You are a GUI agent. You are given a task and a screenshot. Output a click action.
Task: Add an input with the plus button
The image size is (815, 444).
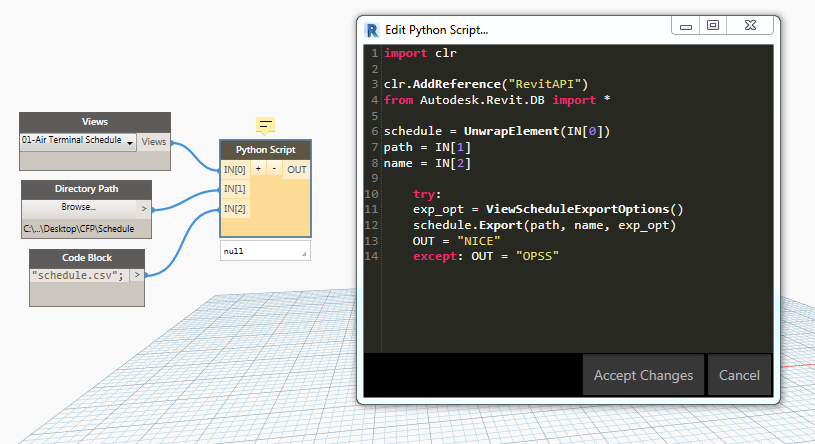pos(258,168)
